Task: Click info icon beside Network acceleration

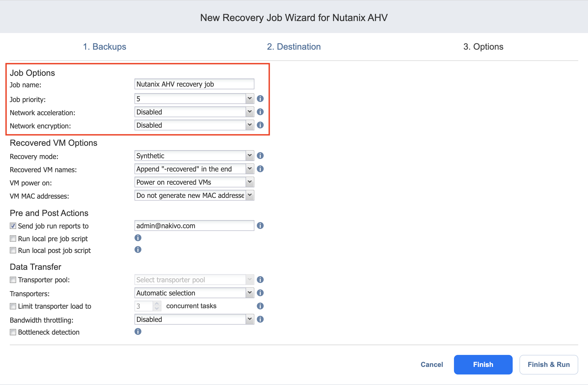Action: pos(260,112)
